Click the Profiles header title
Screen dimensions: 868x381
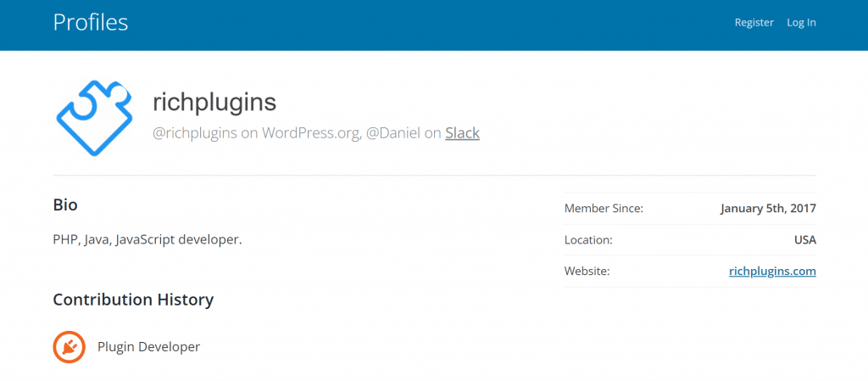[x=91, y=22]
